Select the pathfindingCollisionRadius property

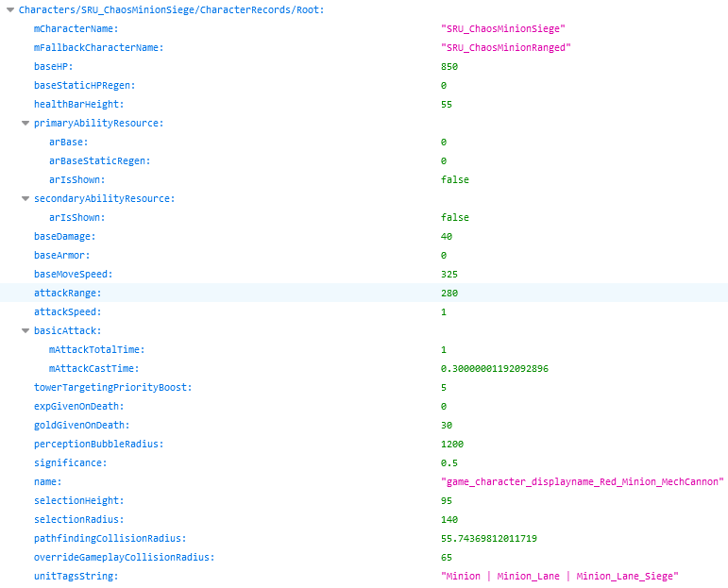[110, 538]
